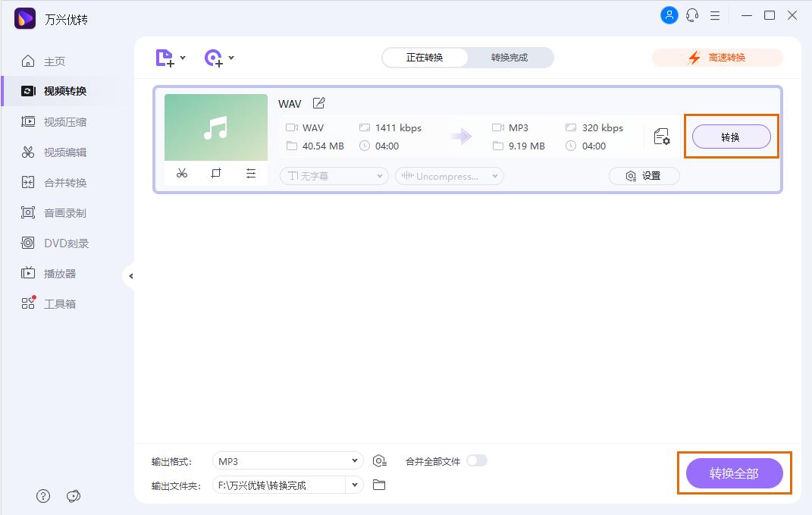Open the Uncompressed audio track dropdown
812x515 pixels.
(449, 175)
